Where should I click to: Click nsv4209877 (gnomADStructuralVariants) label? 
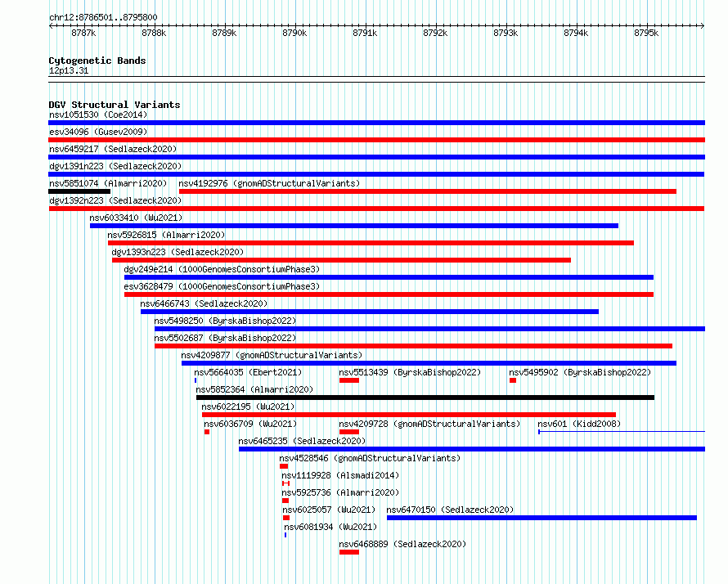click(x=272, y=355)
